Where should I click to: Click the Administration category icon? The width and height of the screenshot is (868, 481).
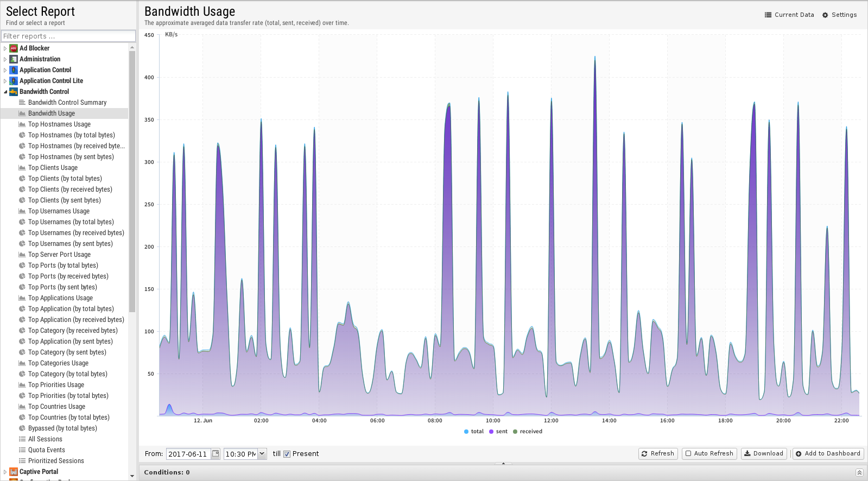pos(14,59)
